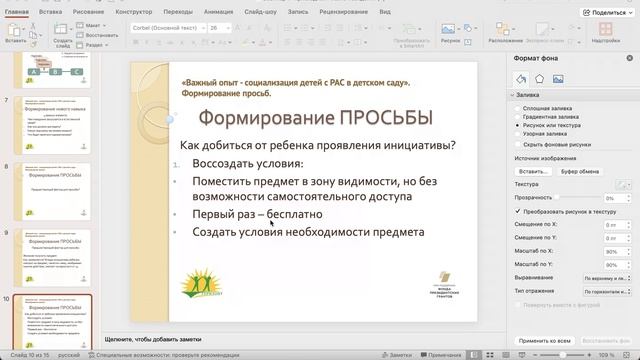The width and height of the screenshot is (640, 360).
Task: Switch to Reading view icon
Action: pos(506,355)
